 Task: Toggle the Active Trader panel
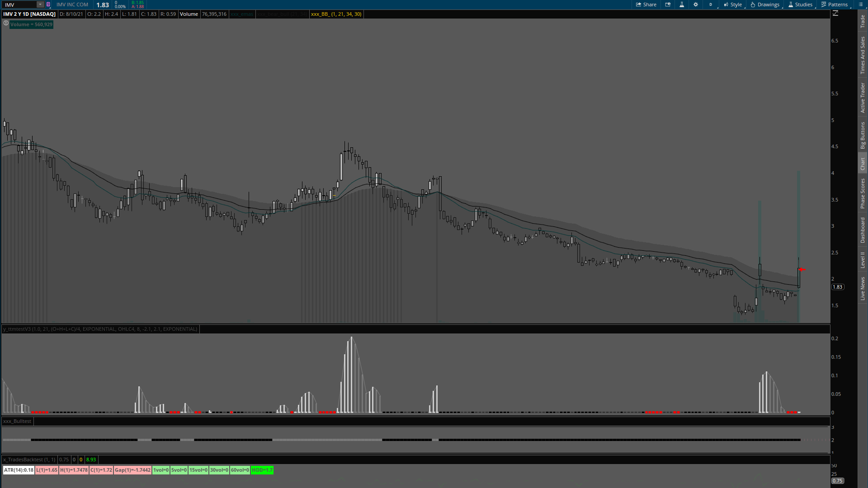pyautogui.click(x=863, y=98)
